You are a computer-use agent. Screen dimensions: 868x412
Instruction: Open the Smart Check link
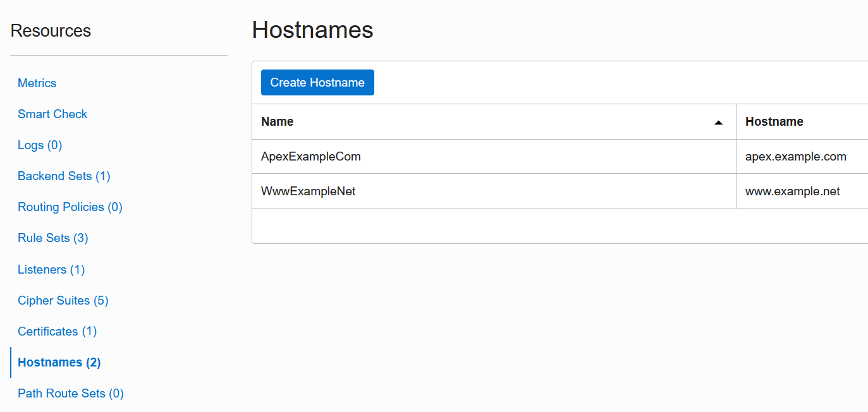tap(52, 114)
